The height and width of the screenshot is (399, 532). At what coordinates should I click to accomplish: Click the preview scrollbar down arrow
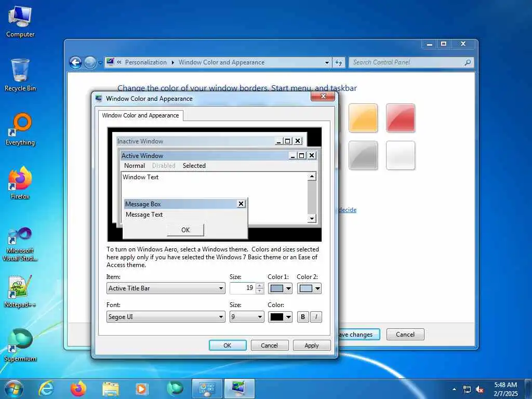312,219
